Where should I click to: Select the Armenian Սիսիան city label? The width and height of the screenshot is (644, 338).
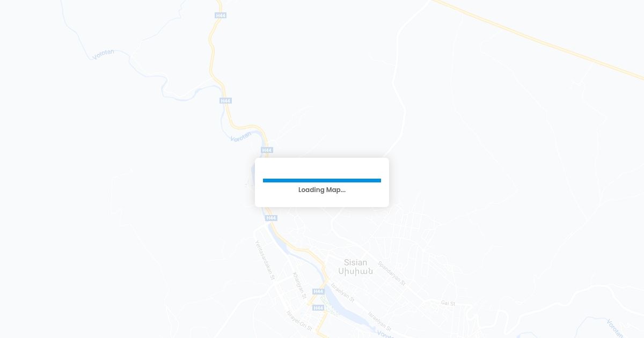[x=360, y=271]
